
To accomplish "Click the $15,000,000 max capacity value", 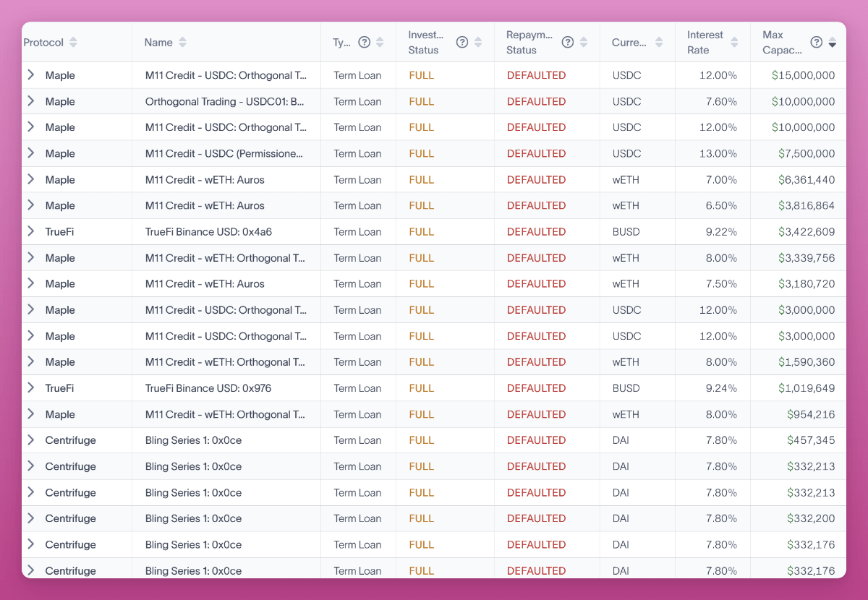I will click(803, 75).
